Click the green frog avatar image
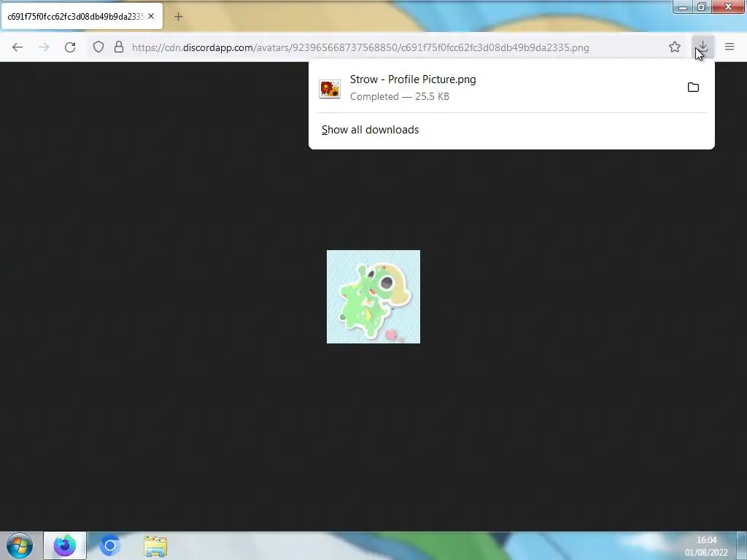Viewport: 747px width, 560px height. pos(373,297)
